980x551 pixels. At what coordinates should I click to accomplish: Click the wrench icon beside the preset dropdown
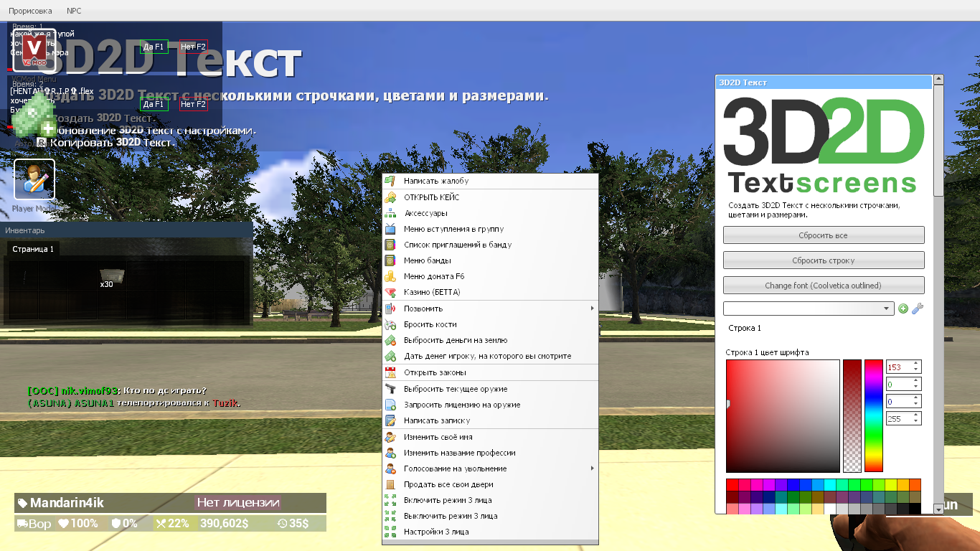pos(918,308)
